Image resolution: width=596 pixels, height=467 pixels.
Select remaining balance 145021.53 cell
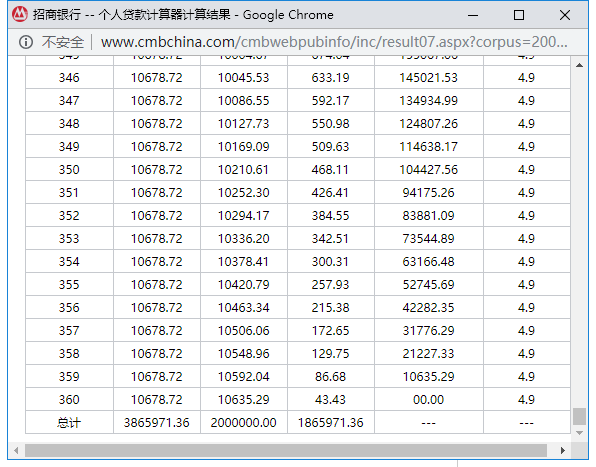point(428,78)
